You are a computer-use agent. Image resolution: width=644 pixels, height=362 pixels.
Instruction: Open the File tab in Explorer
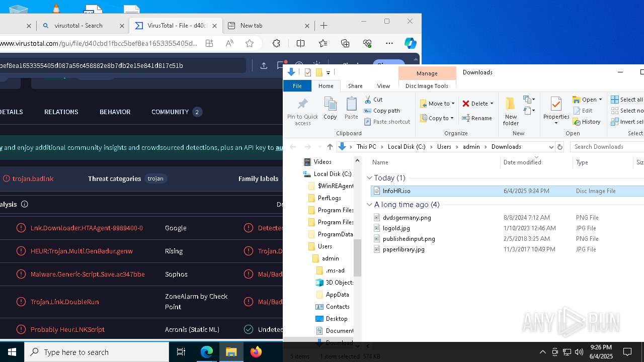click(297, 86)
